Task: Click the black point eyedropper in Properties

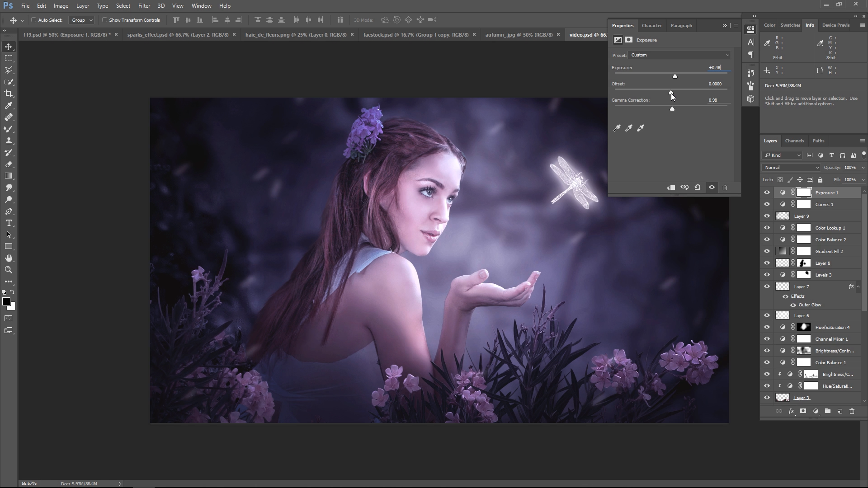Action: [x=617, y=128]
